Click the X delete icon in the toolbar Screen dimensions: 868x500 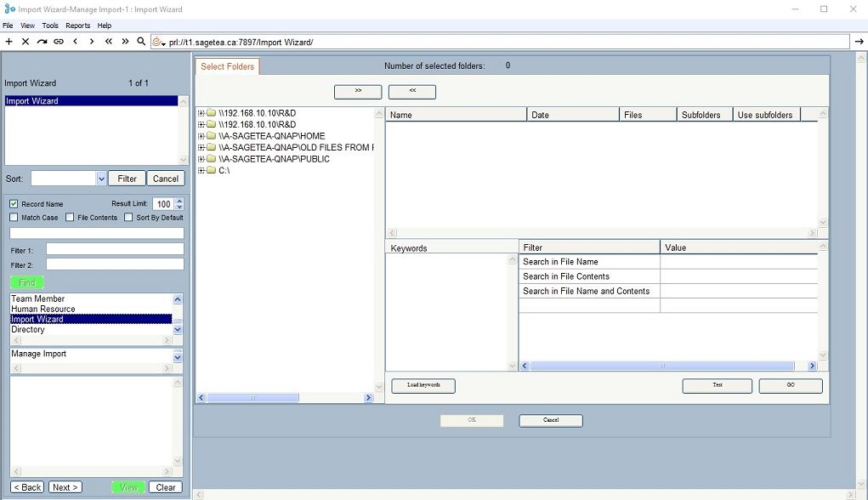pyautogui.click(x=26, y=42)
